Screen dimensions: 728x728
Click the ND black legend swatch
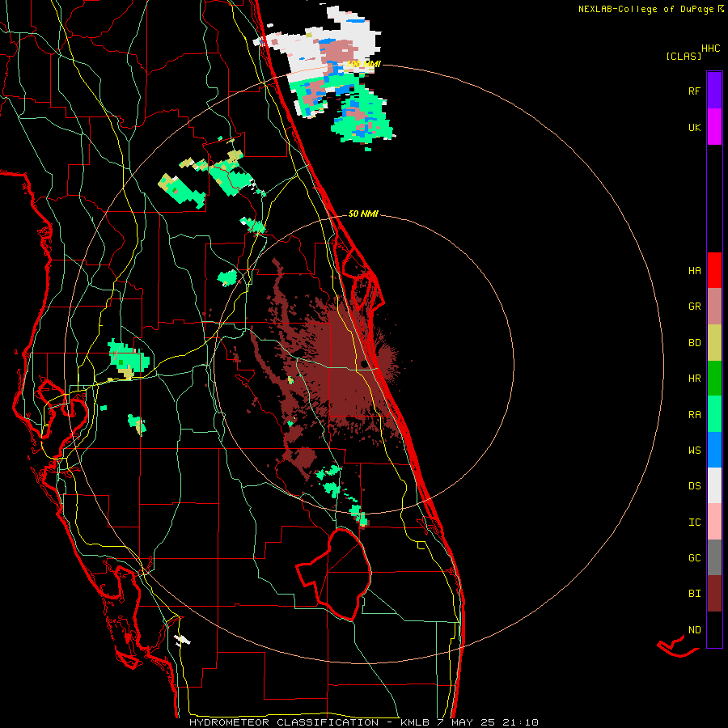click(714, 629)
